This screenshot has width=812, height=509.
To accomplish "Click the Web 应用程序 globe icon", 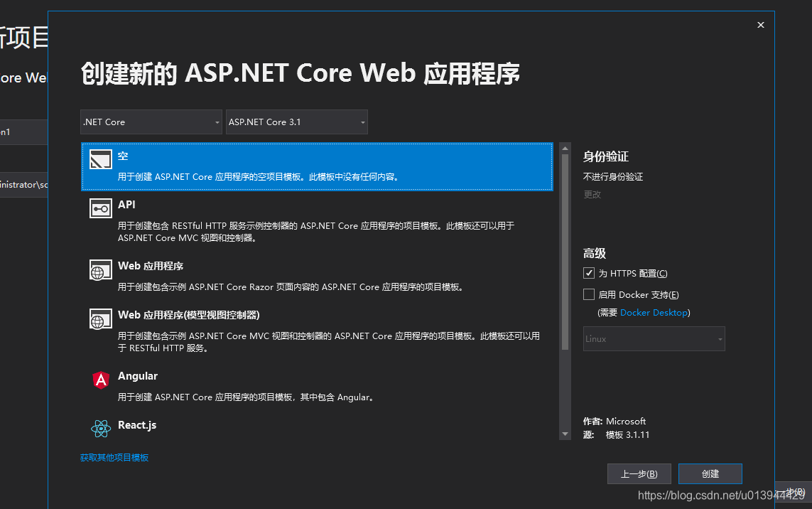I will [x=100, y=269].
